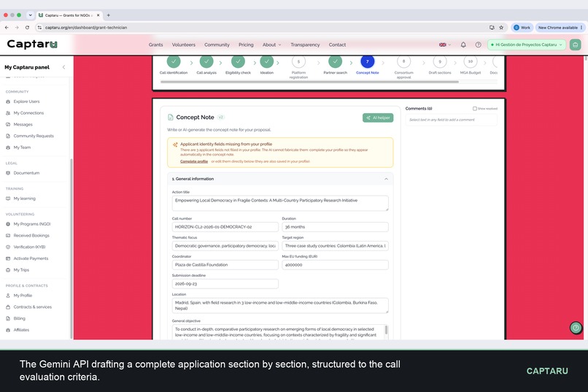Click the Thematic focus field
588x392 pixels.
225,246
